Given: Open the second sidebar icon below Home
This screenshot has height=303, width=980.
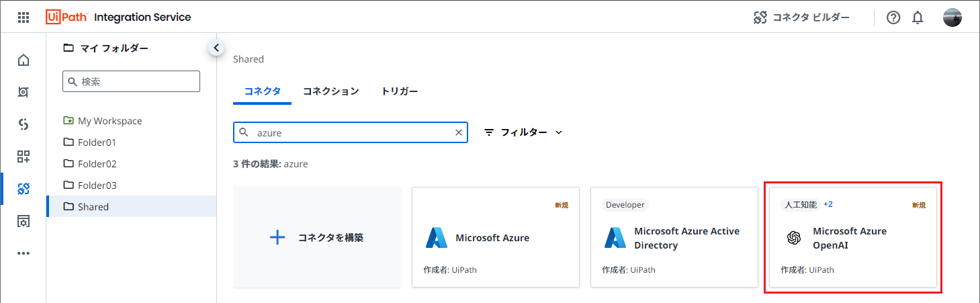Looking at the screenshot, I should pyautogui.click(x=24, y=92).
